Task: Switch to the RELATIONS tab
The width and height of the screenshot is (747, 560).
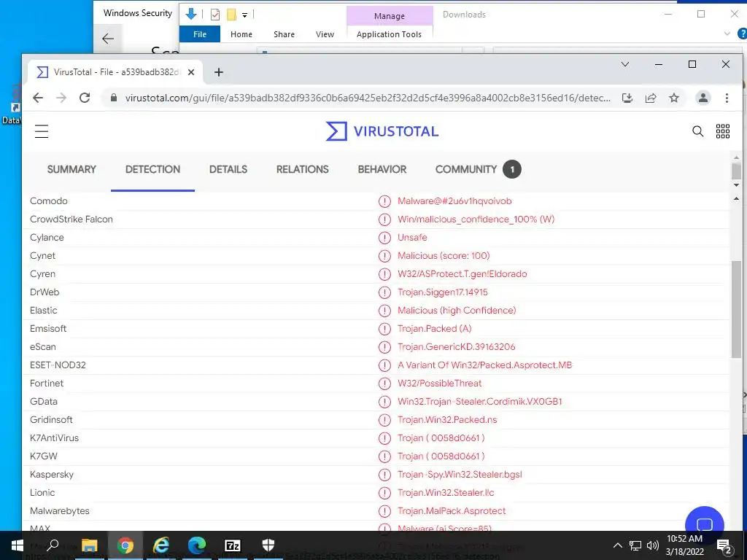Action: click(303, 169)
